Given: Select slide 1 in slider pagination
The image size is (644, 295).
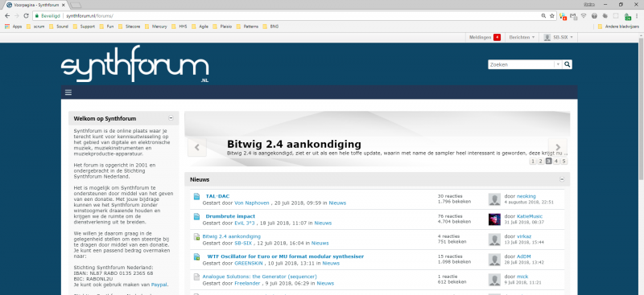Looking at the screenshot, I should [533, 162].
